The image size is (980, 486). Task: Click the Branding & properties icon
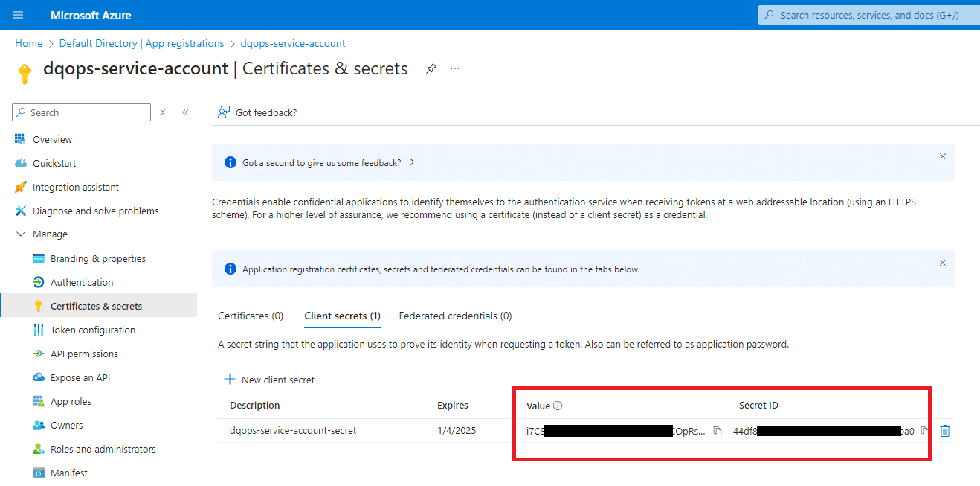[39, 258]
